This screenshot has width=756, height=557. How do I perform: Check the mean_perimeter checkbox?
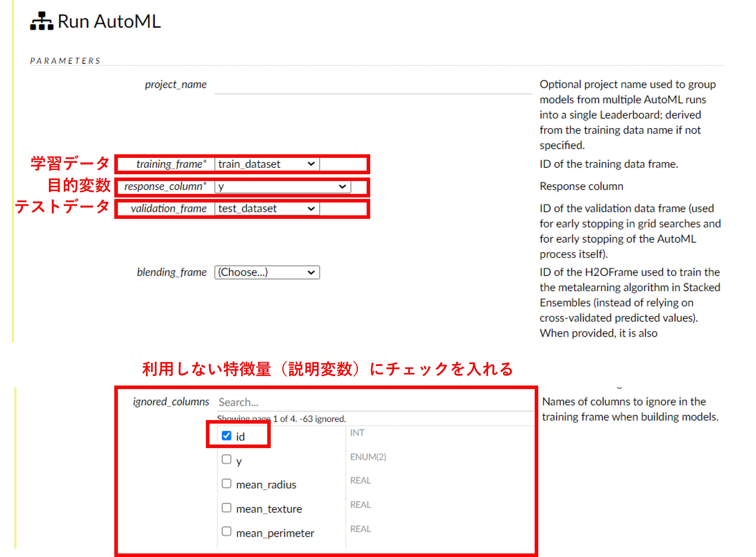(x=226, y=532)
